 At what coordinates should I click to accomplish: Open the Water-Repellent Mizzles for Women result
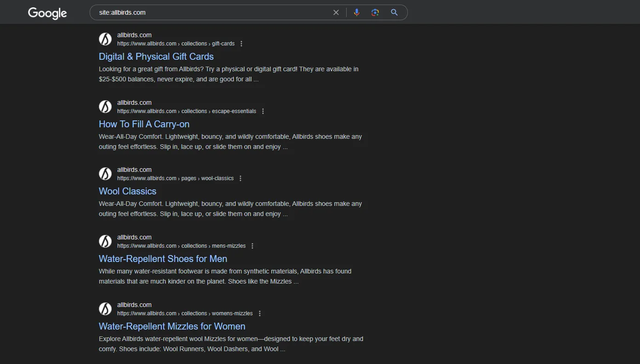coord(172,326)
